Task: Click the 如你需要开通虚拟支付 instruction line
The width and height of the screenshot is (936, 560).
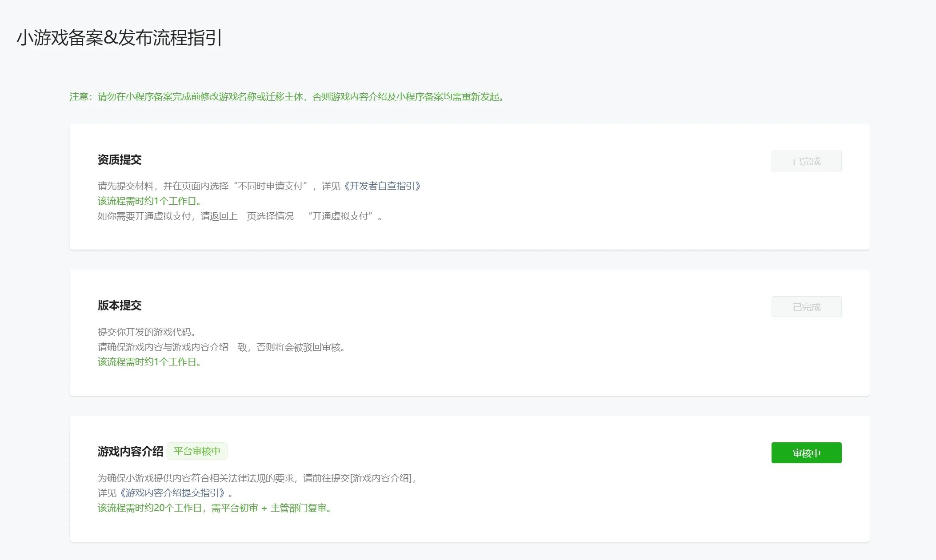Action: [x=240, y=216]
